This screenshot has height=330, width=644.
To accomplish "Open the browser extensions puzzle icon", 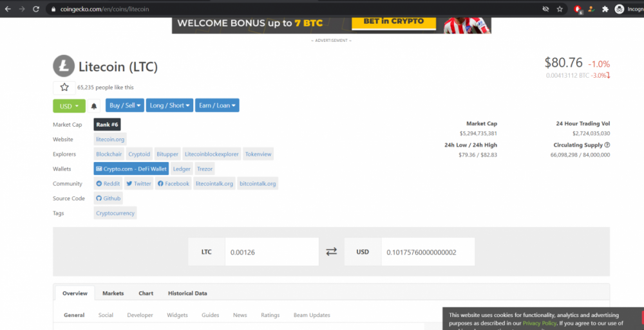I will [x=605, y=9].
